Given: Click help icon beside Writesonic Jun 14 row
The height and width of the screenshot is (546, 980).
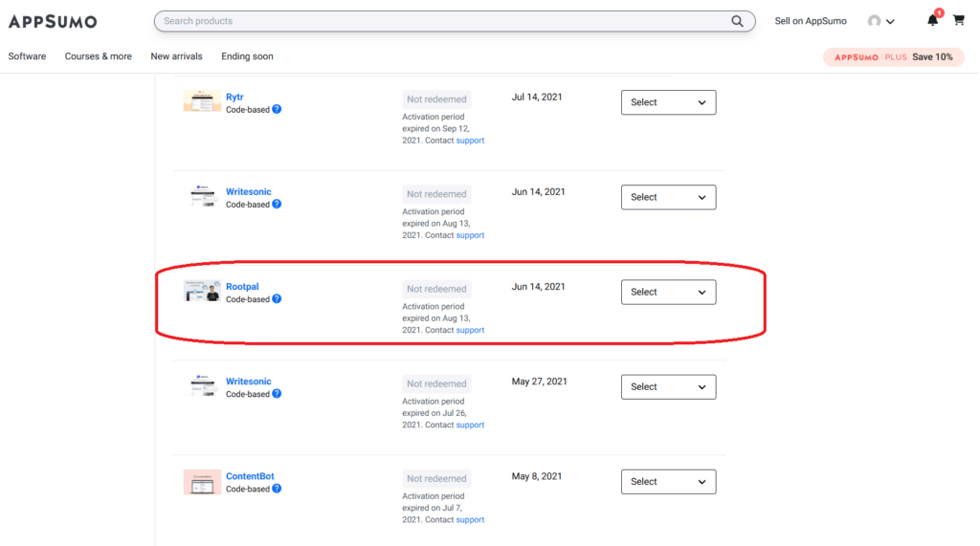Looking at the screenshot, I should click(277, 205).
